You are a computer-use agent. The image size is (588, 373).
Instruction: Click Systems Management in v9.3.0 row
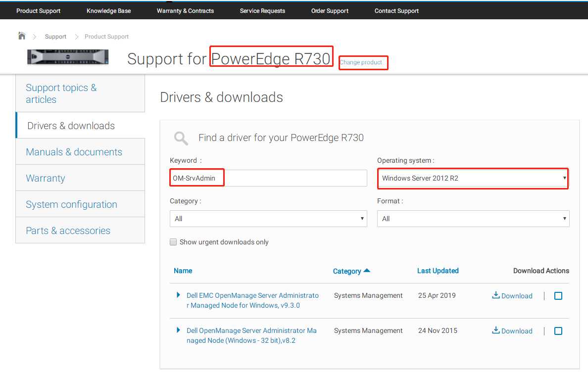368,295
